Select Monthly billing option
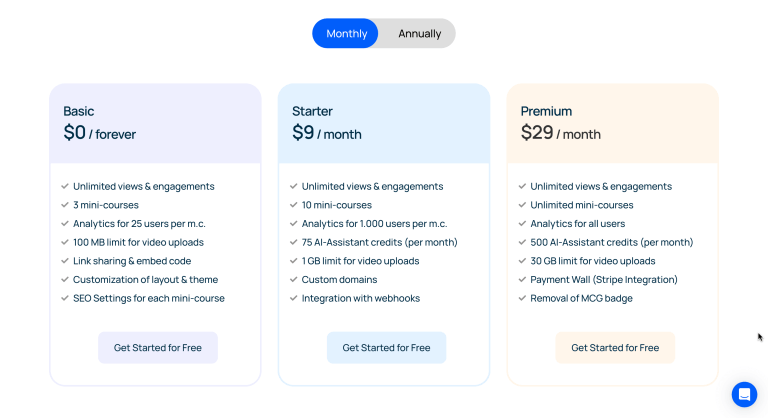Screen dimensions: 768x418 346,33
